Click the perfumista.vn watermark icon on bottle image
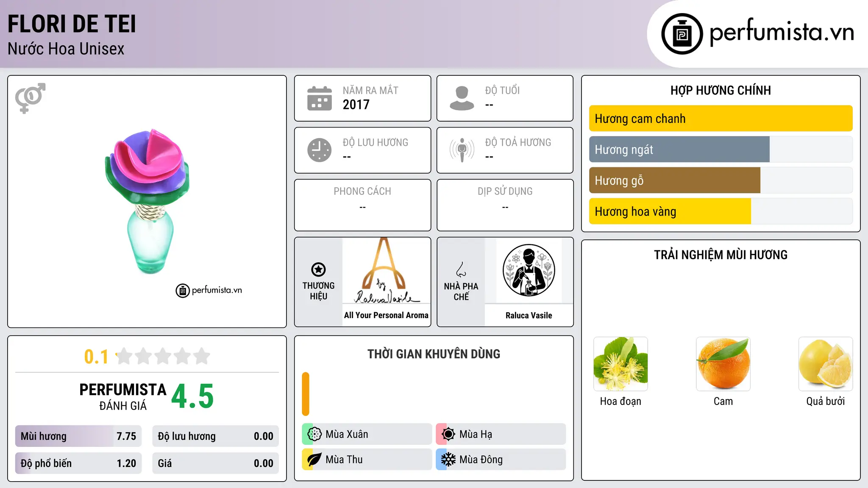 click(x=182, y=291)
